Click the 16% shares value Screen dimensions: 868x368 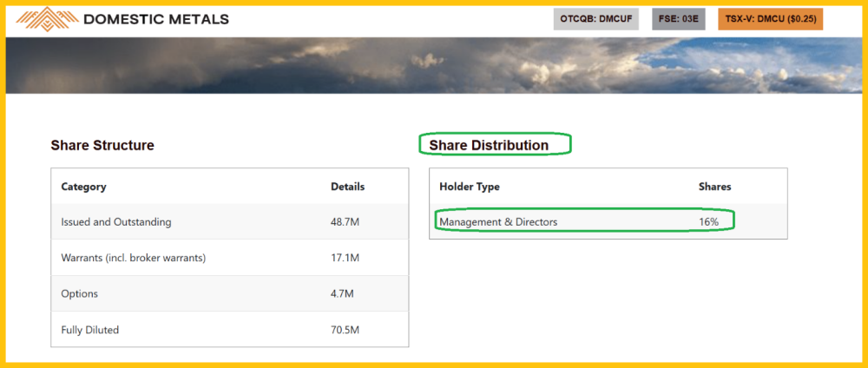[709, 222]
